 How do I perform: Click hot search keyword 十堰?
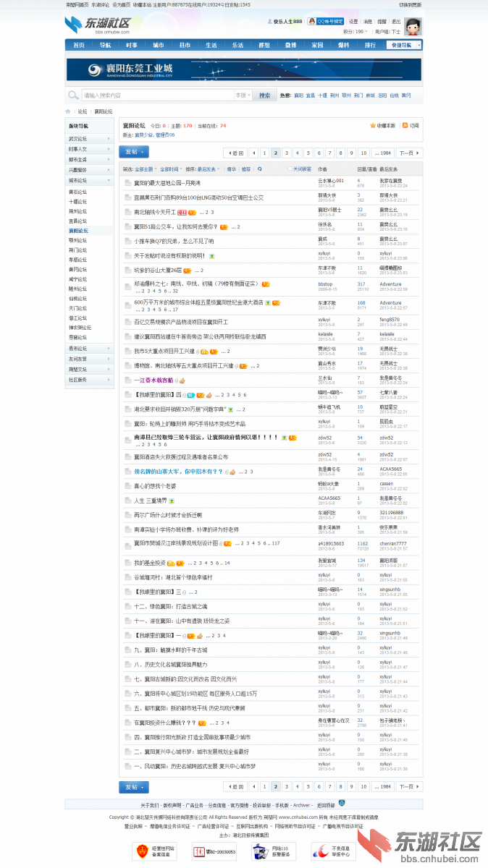pos(322,95)
